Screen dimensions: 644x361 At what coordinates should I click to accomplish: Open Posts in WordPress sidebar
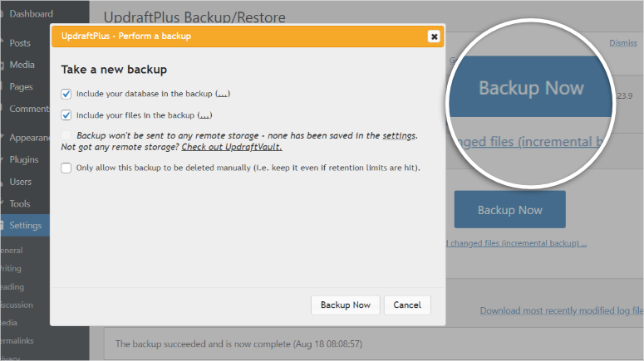[x=20, y=43]
